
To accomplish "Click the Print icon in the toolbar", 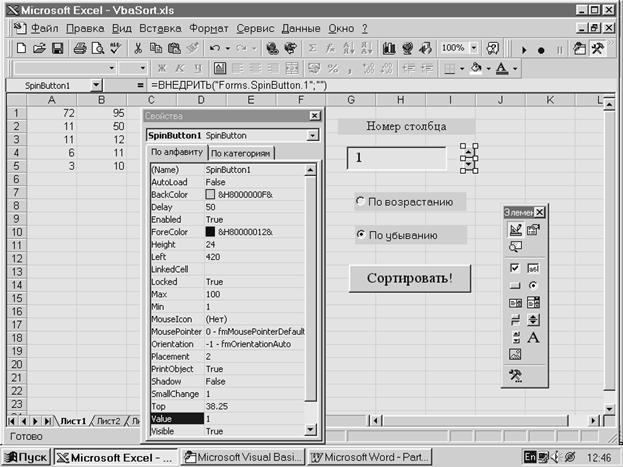I will pyautogui.click(x=80, y=48).
